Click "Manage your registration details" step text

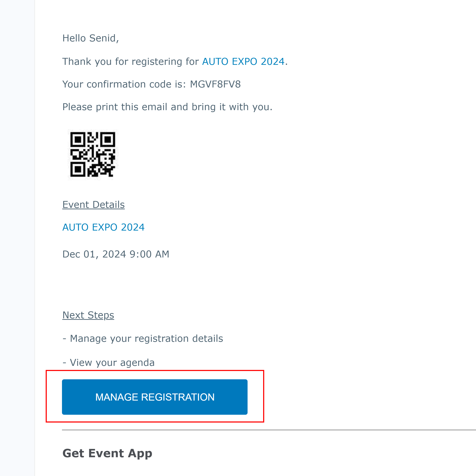(x=146, y=339)
